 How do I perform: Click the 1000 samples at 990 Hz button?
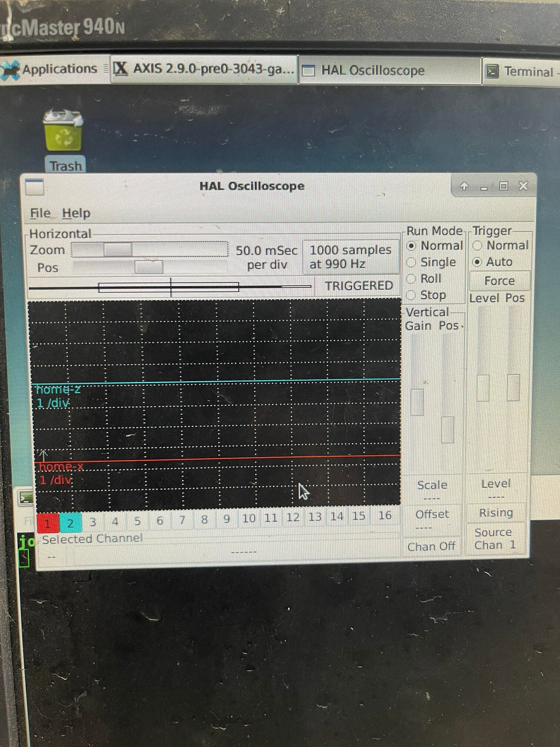click(351, 257)
